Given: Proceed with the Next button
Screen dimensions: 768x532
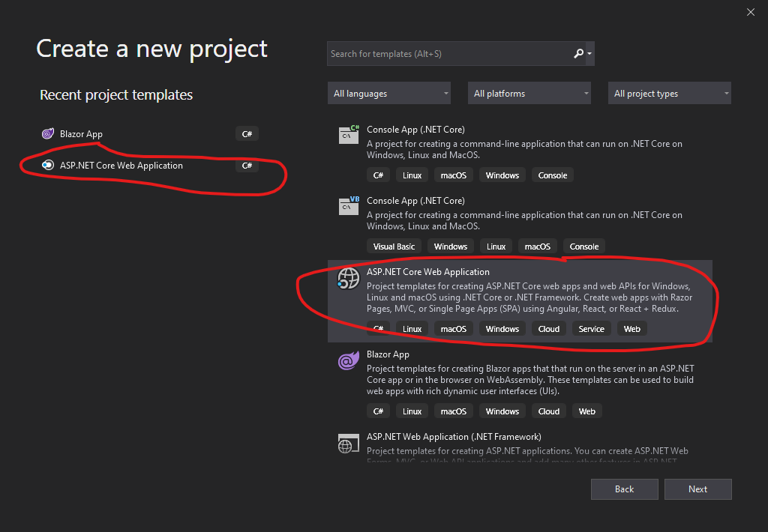Looking at the screenshot, I should click(698, 489).
